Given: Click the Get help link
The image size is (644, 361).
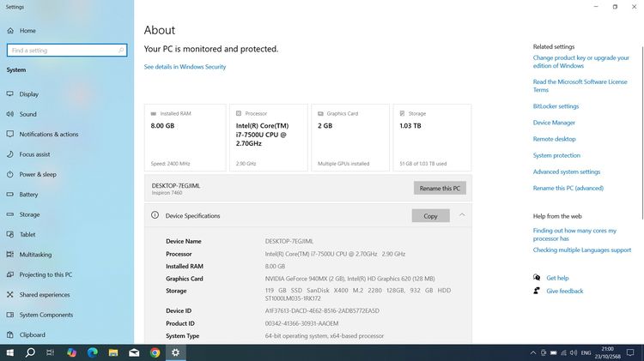Looking at the screenshot, I should [557, 278].
